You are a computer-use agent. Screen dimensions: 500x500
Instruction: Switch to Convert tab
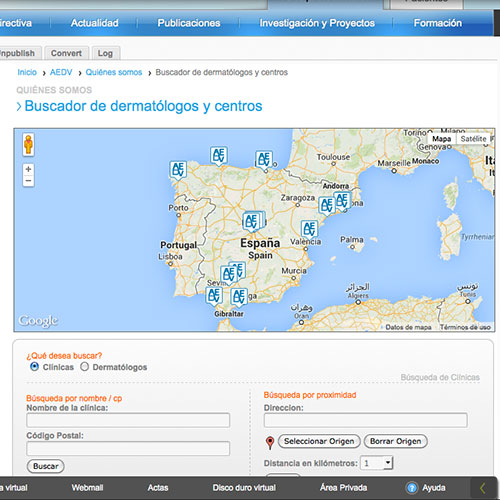point(66,53)
